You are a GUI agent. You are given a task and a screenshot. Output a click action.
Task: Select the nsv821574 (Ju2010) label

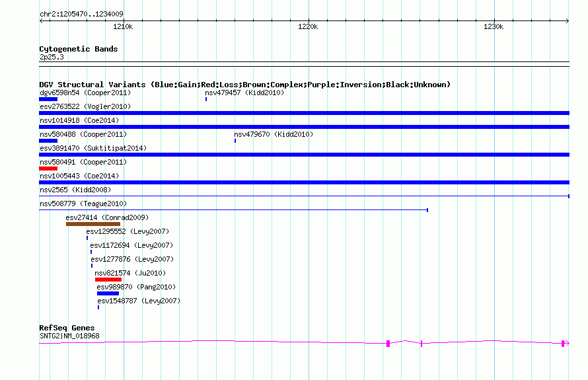tap(130, 273)
